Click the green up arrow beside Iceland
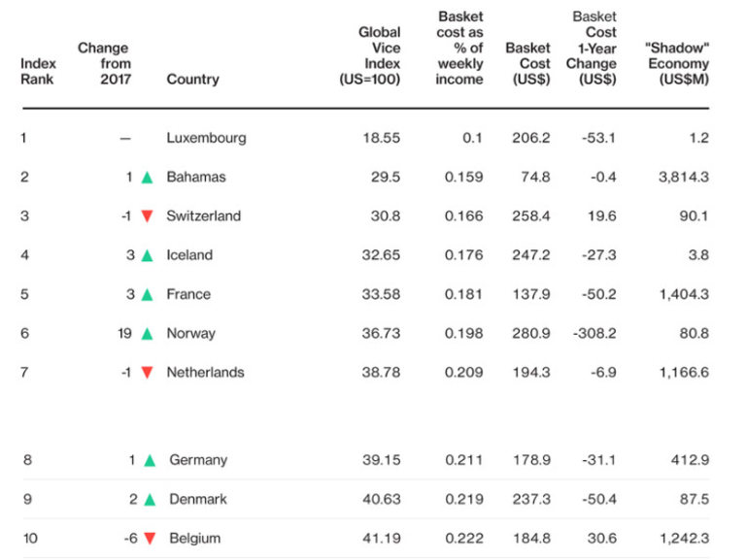The image size is (746, 560). coord(147,255)
